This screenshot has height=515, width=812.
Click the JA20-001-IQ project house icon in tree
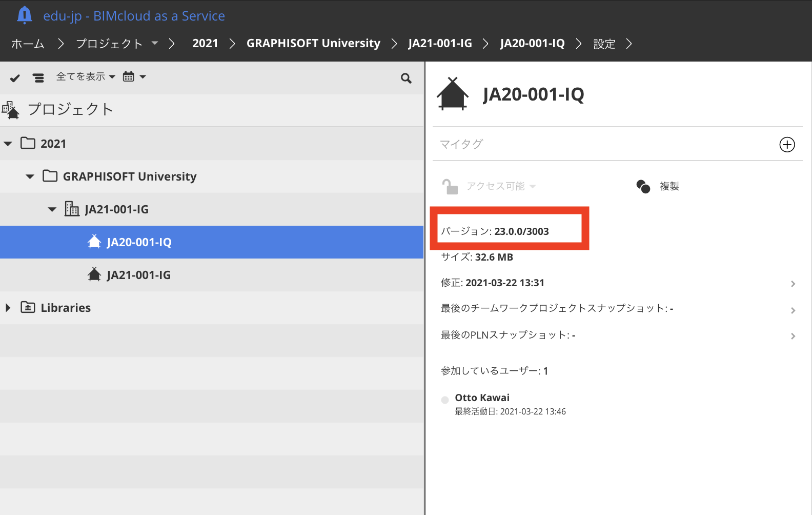pos(94,242)
